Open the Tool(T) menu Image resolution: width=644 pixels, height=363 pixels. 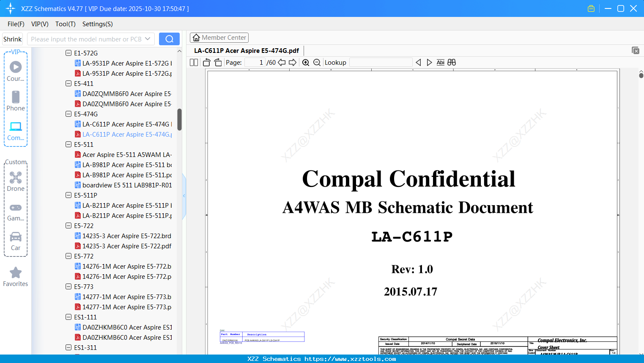(66, 24)
